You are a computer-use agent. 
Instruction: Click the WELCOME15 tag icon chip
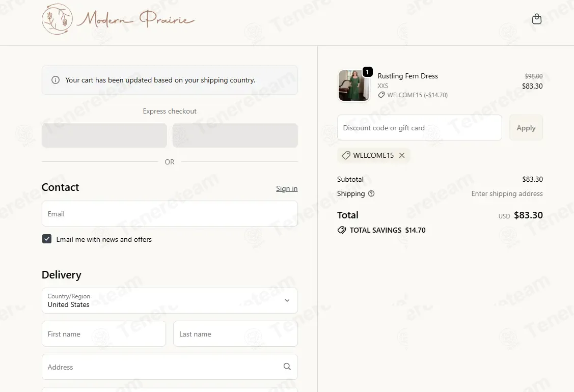click(346, 155)
